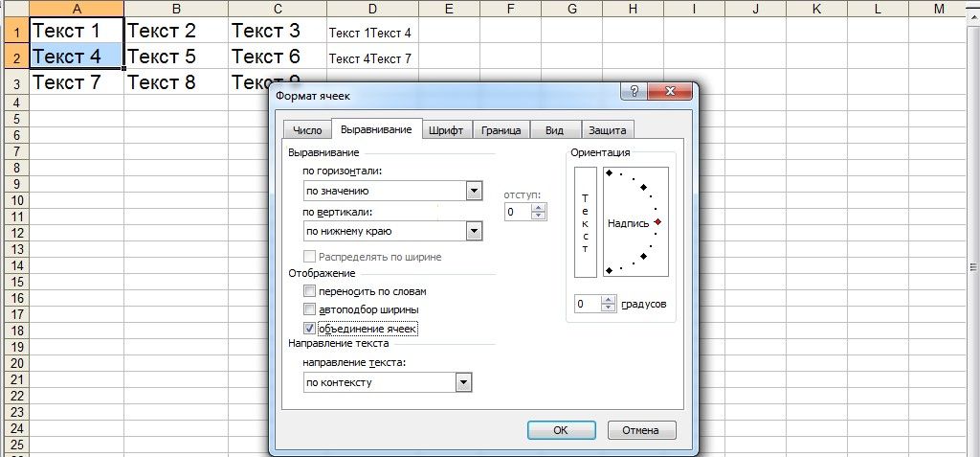The image size is (980, 457).
Task: Click the Отмена button
Action: click(x=639, y=430)
